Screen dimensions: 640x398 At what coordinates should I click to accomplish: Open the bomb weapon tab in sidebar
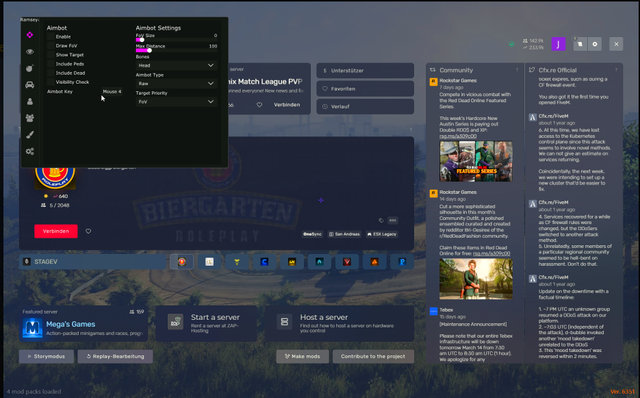click(30, 68)
